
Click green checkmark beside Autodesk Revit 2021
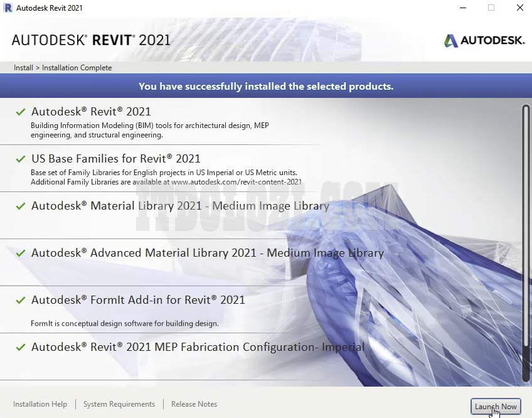click(21, 112)
